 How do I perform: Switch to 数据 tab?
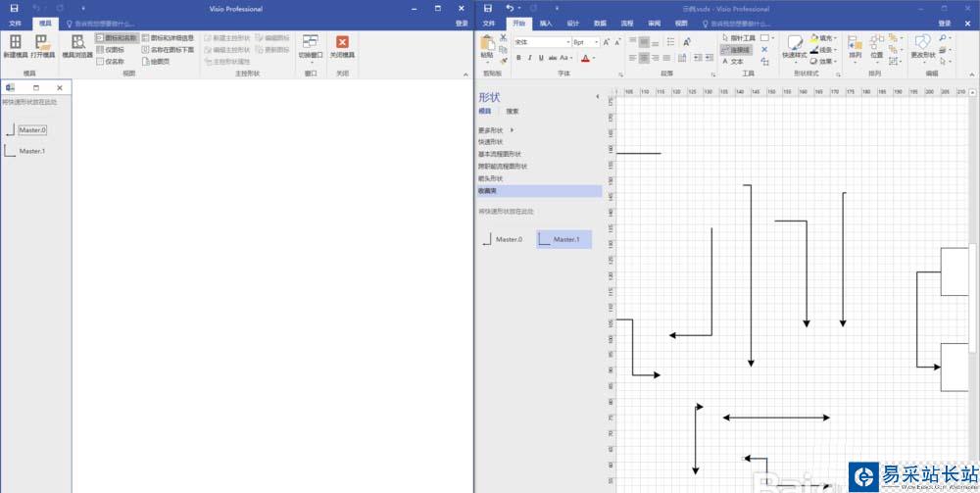pos(600,24)
